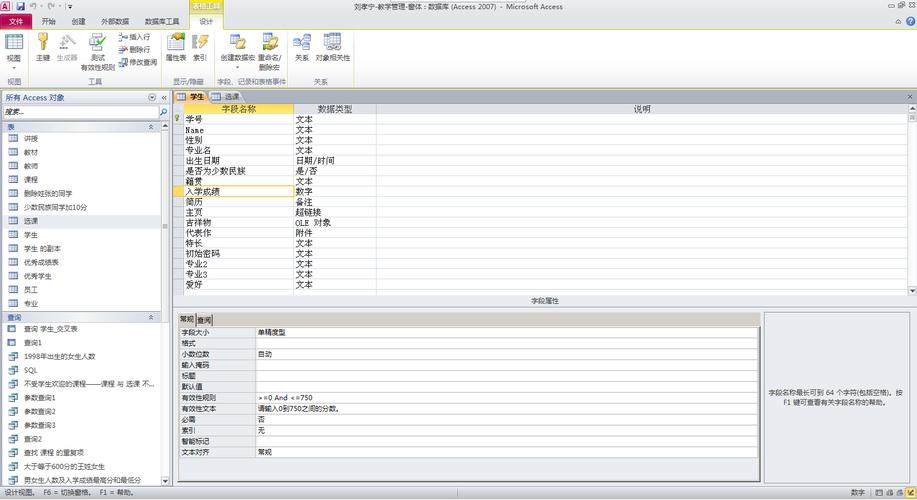
Task: Click 测试有效性规则 icon in ribbon
Action: point(97,48)
